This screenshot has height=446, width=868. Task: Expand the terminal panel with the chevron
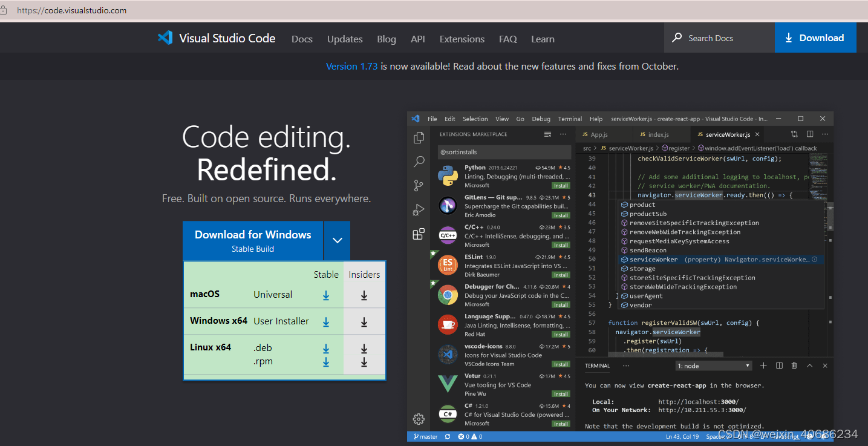pos(810,366)
